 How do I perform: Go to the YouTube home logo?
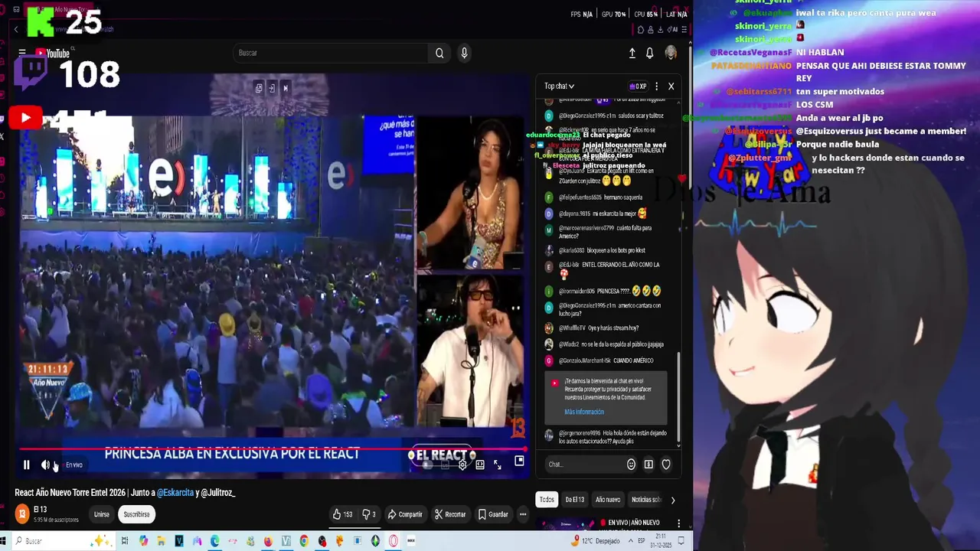click(52, 53)
